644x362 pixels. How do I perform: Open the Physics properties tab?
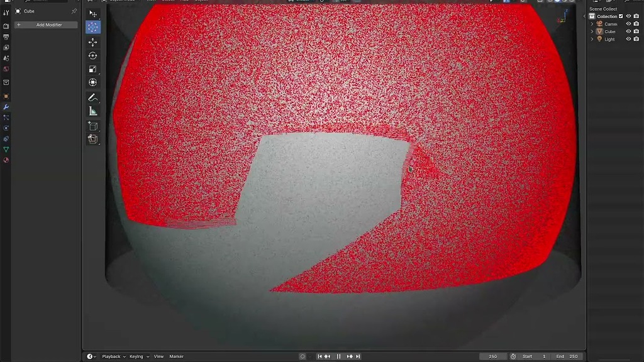pyautogui.click(x=6, y=128)
